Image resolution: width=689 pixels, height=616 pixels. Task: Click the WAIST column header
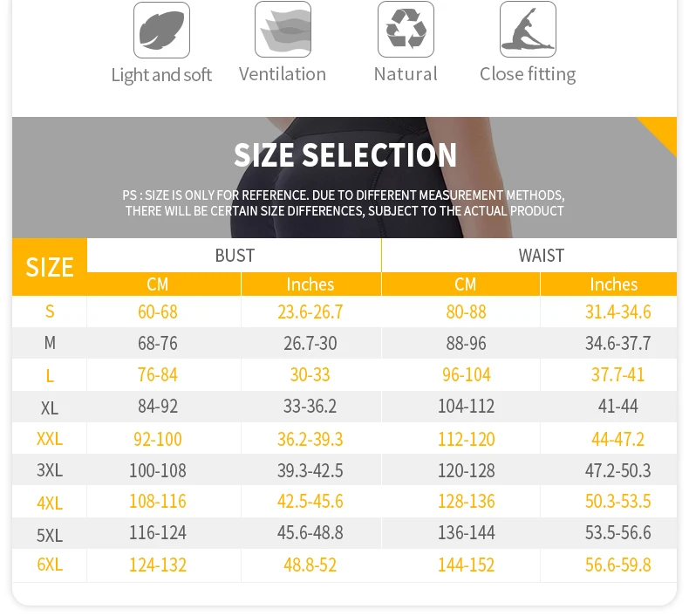point(541,256)
